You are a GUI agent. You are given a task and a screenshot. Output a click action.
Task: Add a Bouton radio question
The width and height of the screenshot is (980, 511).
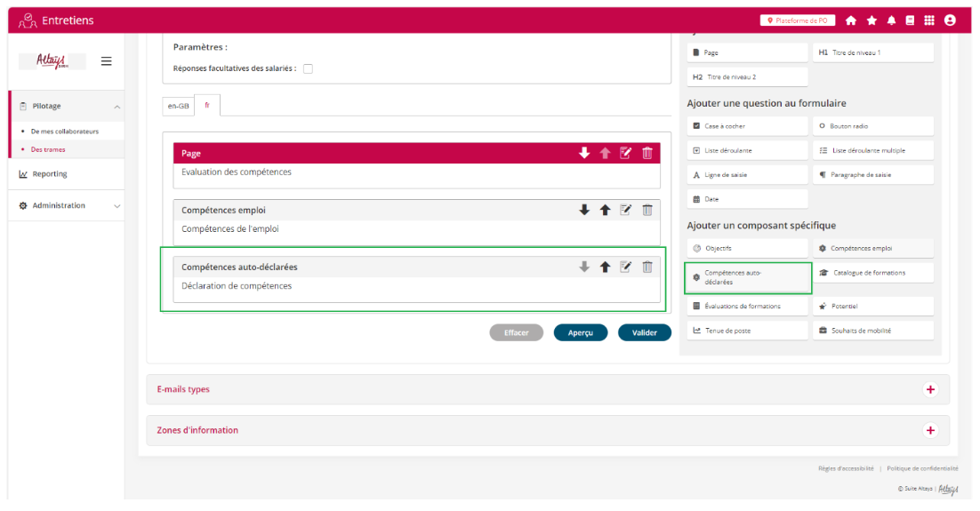(872, 126)
